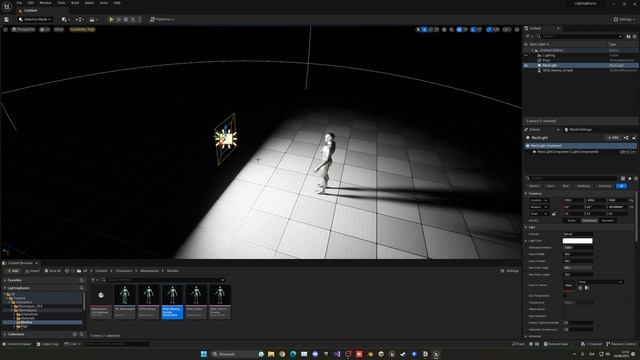Image resolution: width=640 pixels, height=360 pixels.
Task: Open Details panel settings gear icon
Action: pos(636,178)
